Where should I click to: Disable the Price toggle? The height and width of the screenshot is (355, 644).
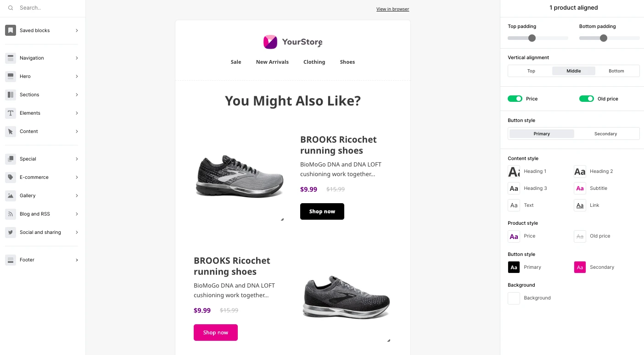point(515,99)
